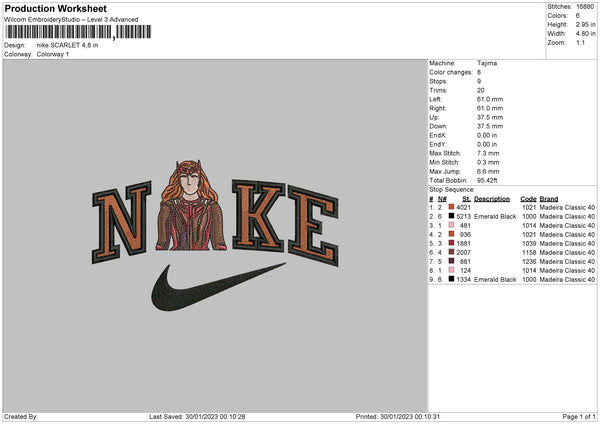This screenshot has width=600, height=424.
Task: Click the Left value '61.0 mm'
Action: point(490,99)
